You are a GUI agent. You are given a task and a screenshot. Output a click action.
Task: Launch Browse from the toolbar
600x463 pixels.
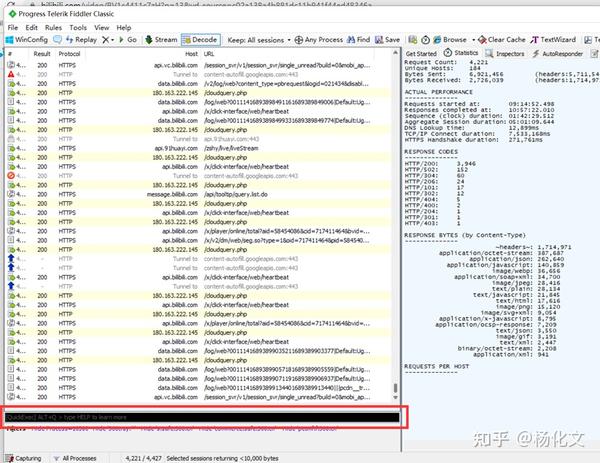pos(450,40)
